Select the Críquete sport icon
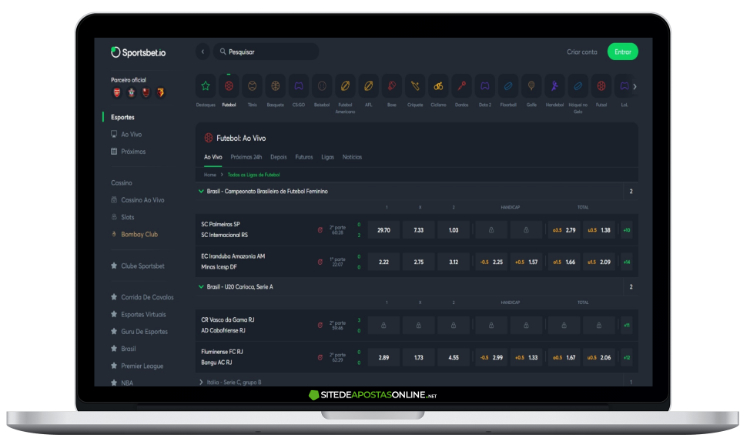The image size is (750, 448). [x=415, y=87]
